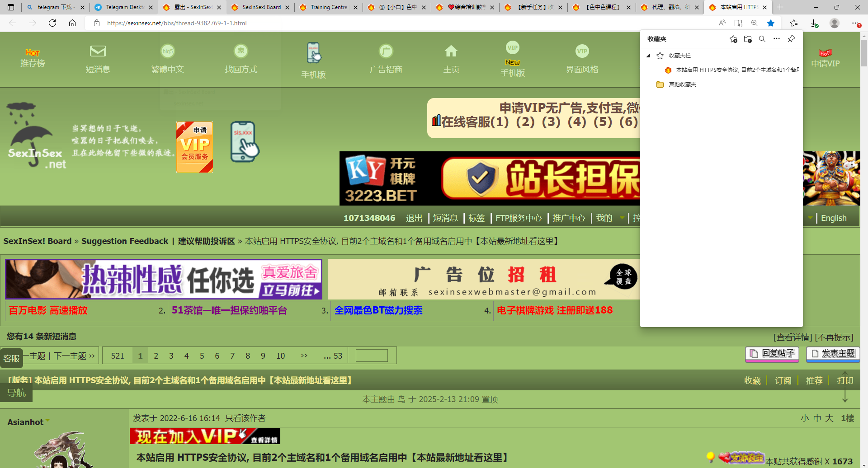The height and width of the screenshot is (468, 868).
Task: Search favorites with magnifier icon
Action: (762, 39)
